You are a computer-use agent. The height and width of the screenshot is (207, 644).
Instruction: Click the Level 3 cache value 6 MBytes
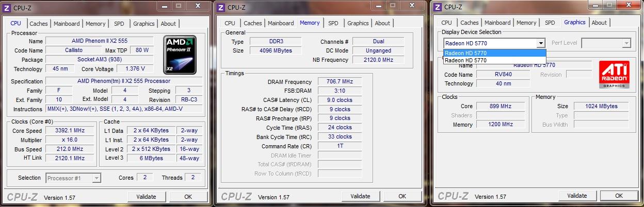(150, 159)
